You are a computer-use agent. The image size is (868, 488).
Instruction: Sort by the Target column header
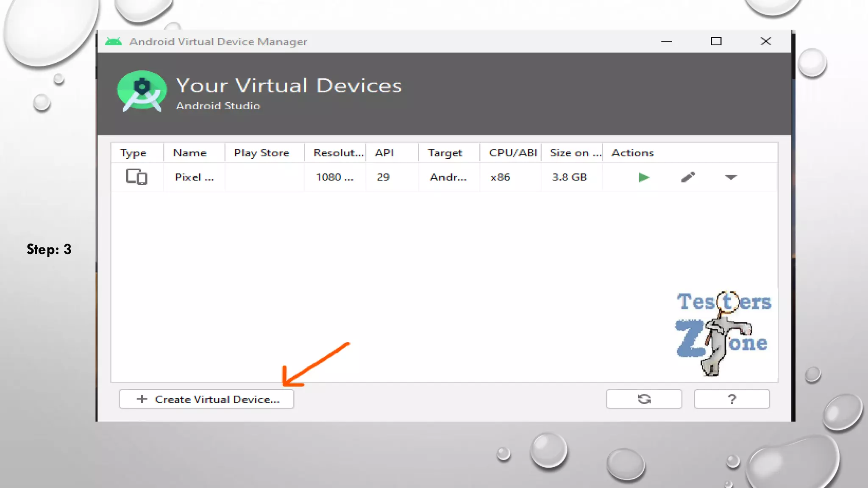tap(445, 153)
